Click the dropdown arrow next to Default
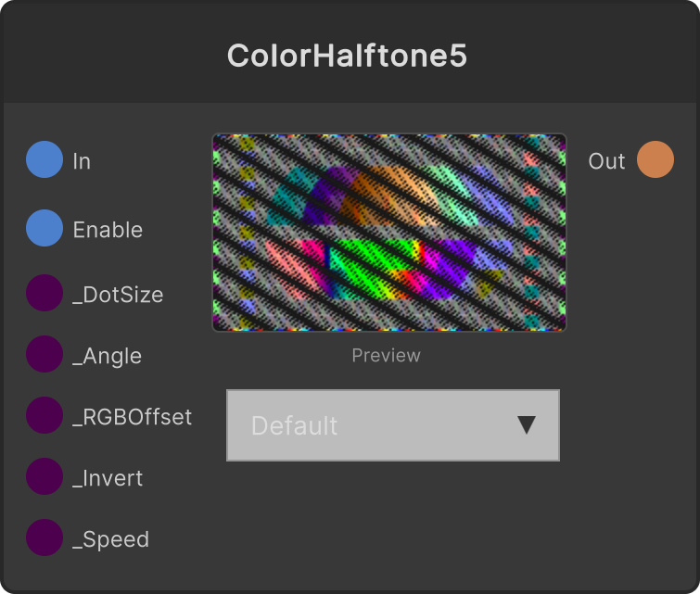 tap(527, 424)
